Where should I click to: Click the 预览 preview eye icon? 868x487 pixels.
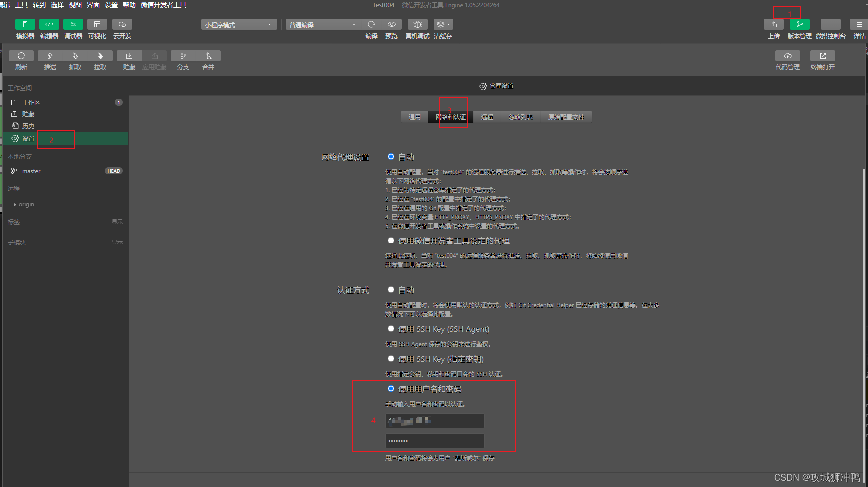pyautogui.click(x=392, y=24)
